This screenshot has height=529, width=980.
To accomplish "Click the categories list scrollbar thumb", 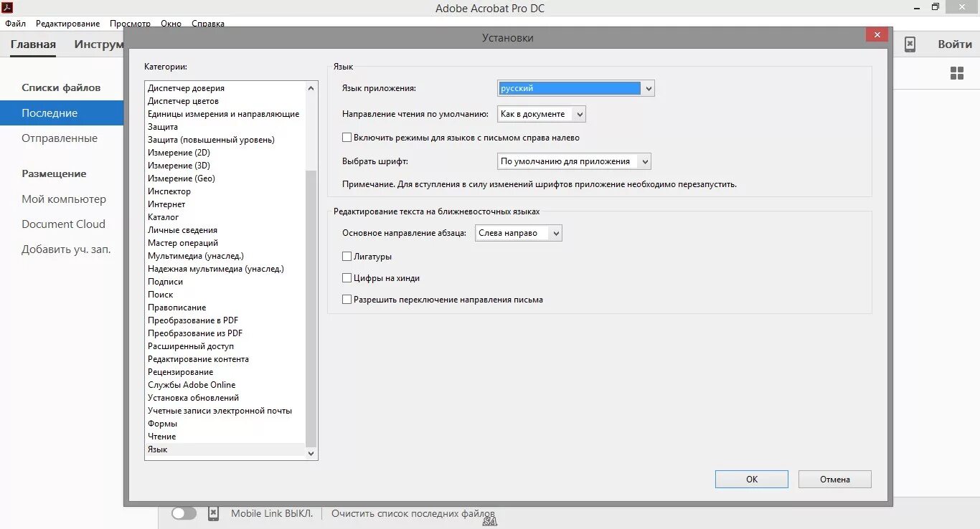I will pos(311,308).
